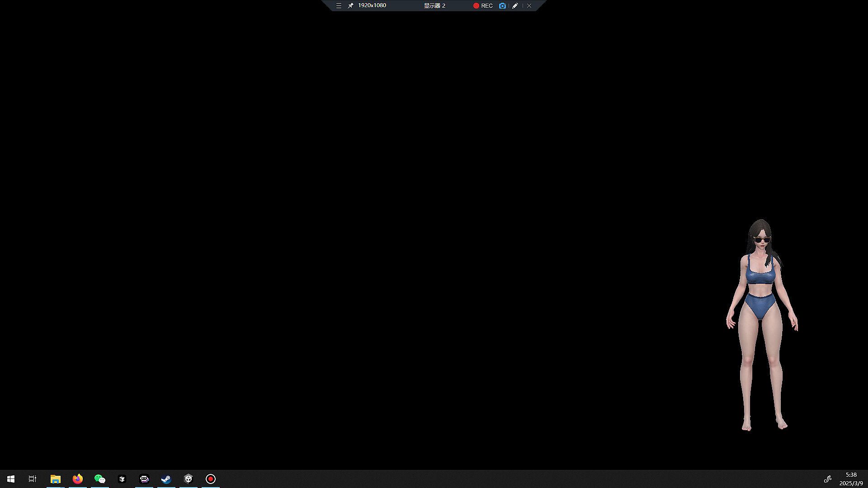
Task: Launch Firefox from the taskbar
Action: pyautogui.click(x=78, y=479)
